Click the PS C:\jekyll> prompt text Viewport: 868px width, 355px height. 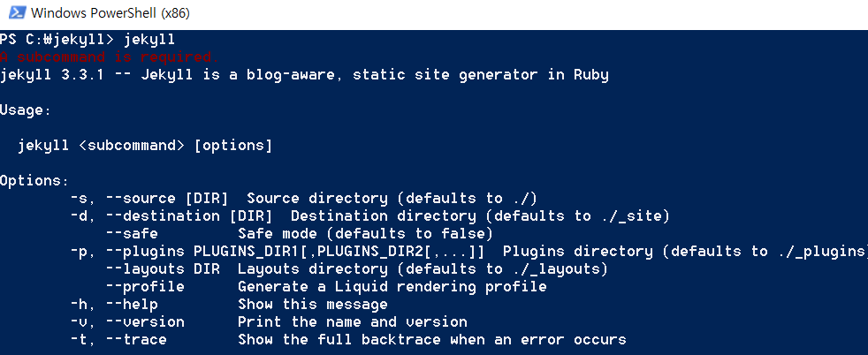57,40
